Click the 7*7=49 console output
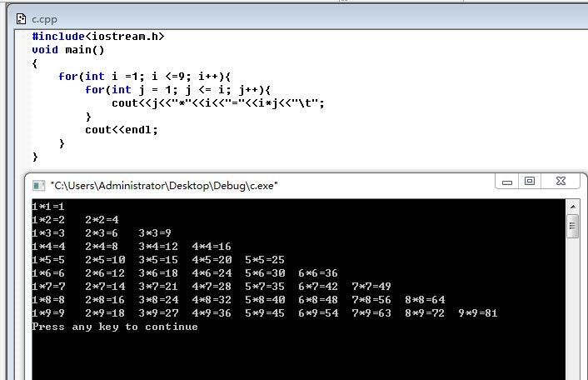588x380 pixels. tap(371, 287)
